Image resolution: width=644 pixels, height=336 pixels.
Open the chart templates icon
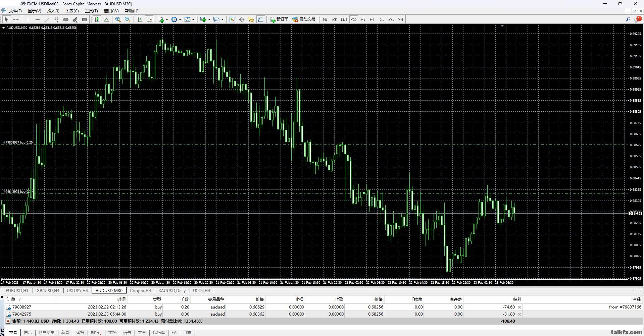coord(187,19)
